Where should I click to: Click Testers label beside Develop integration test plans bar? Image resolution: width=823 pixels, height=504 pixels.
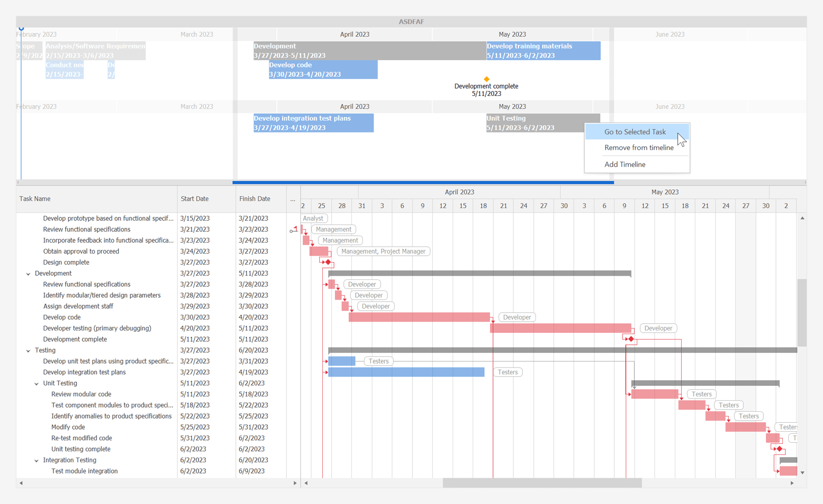(x=508, y=372)
